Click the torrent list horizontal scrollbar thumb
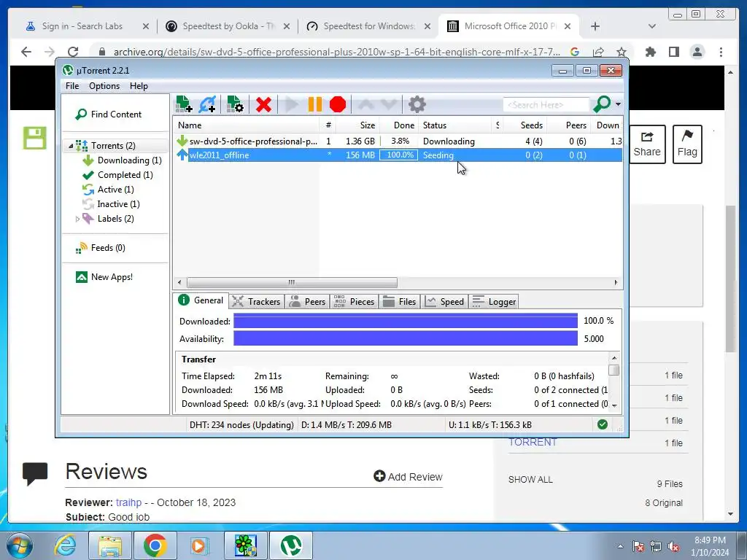Viewport: 747px width, 560px height. tap(292, 282)
